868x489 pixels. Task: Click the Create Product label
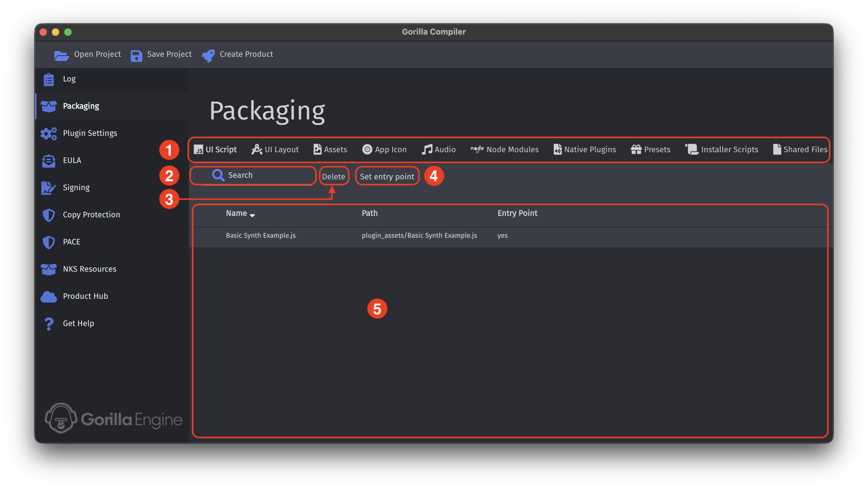(x=246, y=54)
